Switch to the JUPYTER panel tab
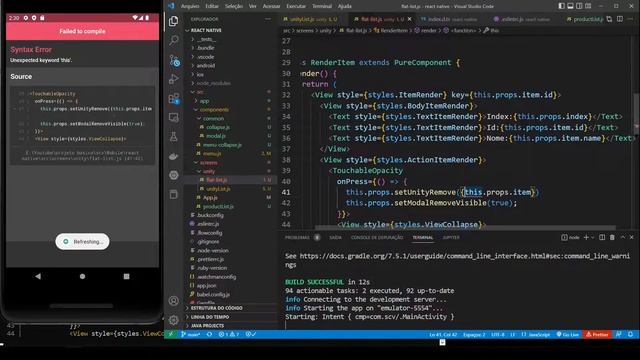 [x=451, y=237]
